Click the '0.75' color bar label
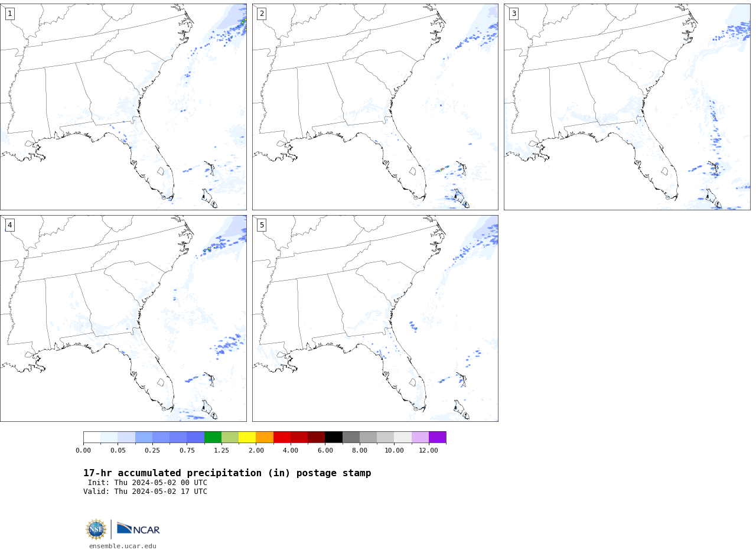 187,451
